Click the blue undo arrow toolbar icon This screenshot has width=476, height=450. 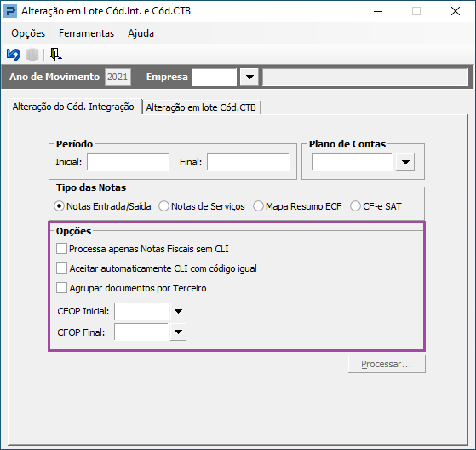tap(14, 55)
